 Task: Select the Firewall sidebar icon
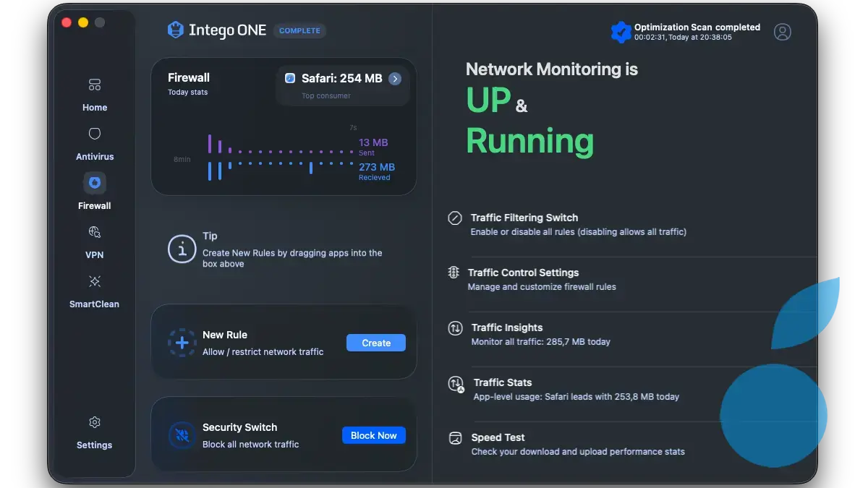tap(95, 184)
